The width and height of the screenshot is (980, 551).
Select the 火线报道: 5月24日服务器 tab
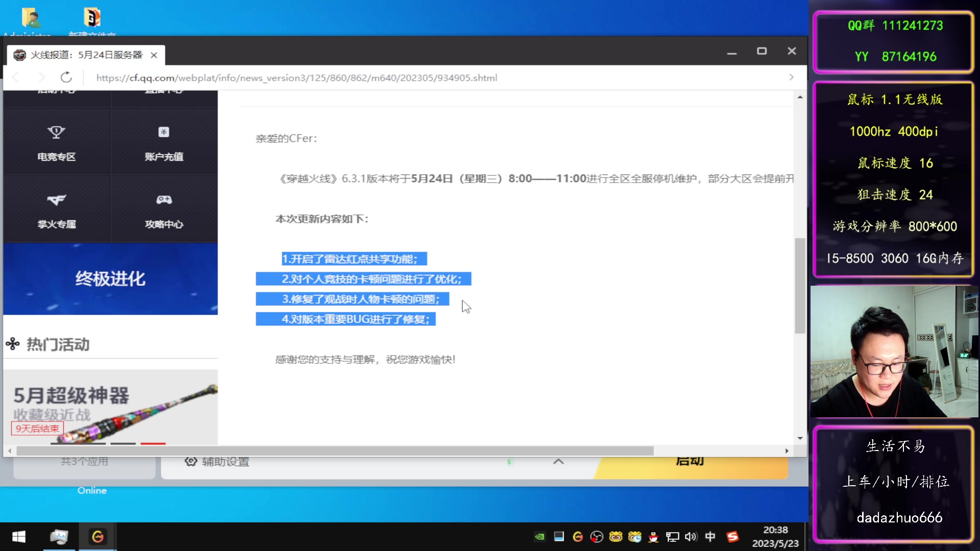click(86, 55)
